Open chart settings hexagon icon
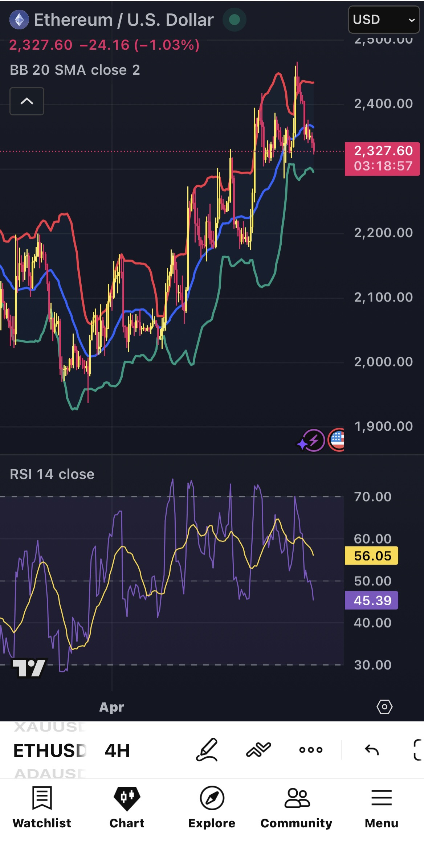 pyautogui.click(x=384, y=707)
